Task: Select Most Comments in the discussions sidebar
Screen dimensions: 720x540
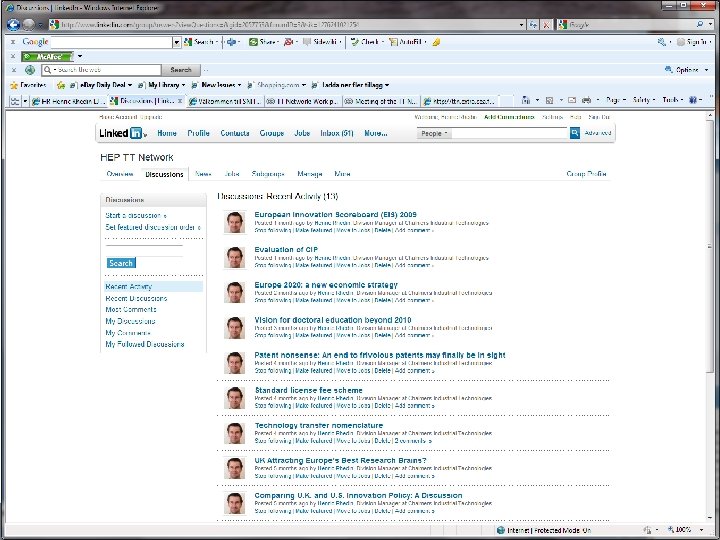Action: [131, 309]
